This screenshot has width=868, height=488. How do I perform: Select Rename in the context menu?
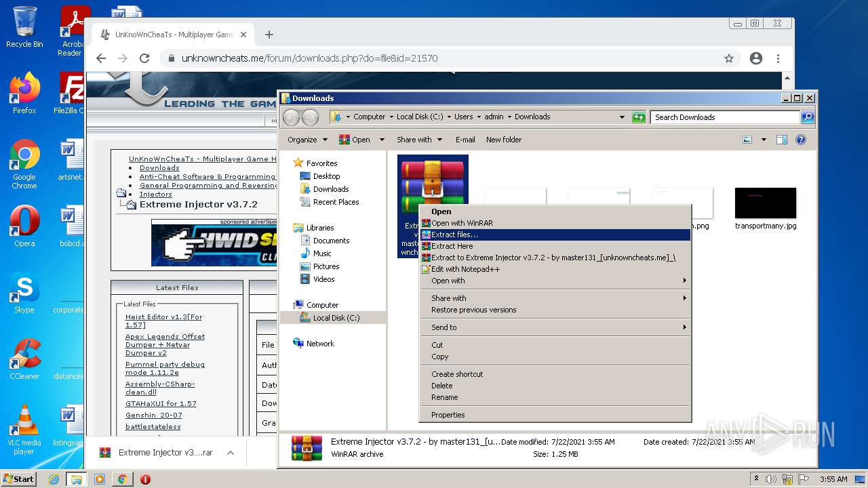[x=555, y=397]
